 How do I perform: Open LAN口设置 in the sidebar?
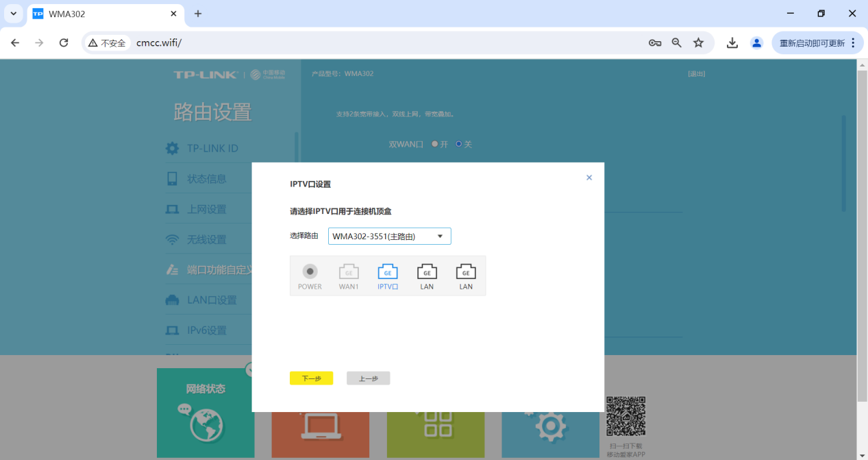pos(211,300)
